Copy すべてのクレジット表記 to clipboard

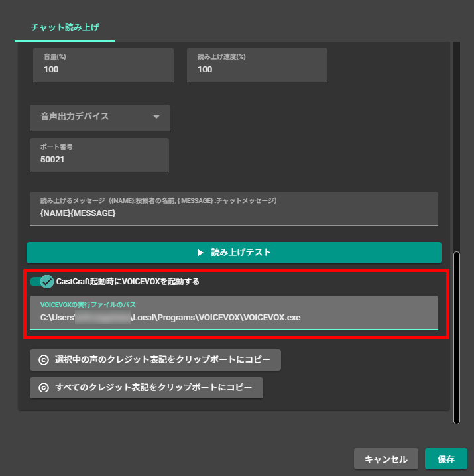click(x=147, y=388)
